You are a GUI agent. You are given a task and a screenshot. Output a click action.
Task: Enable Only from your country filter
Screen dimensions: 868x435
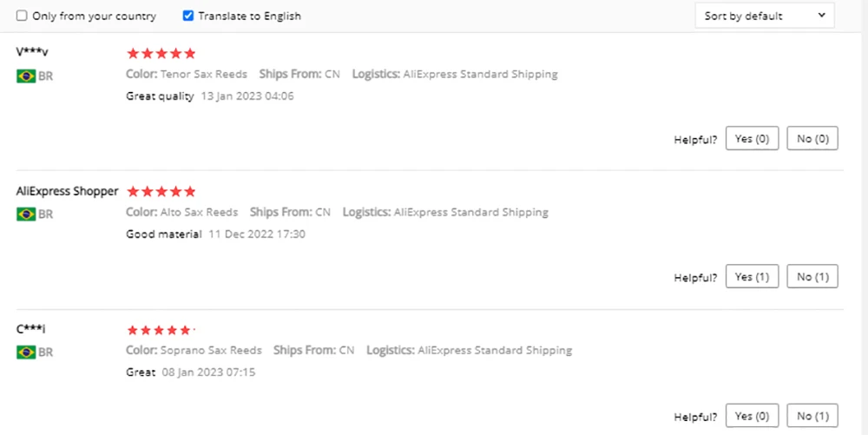coord(23,16)
